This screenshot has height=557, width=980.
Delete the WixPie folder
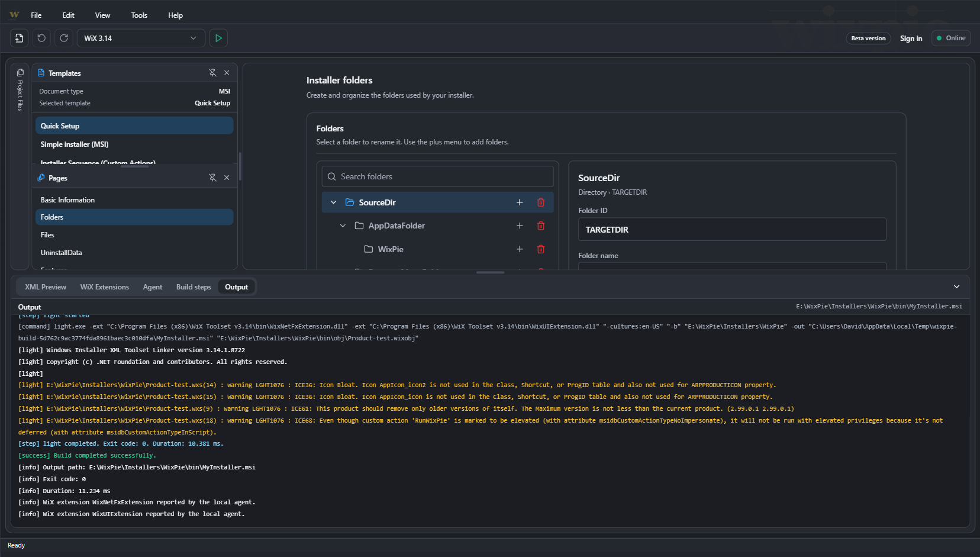[541, 249]
